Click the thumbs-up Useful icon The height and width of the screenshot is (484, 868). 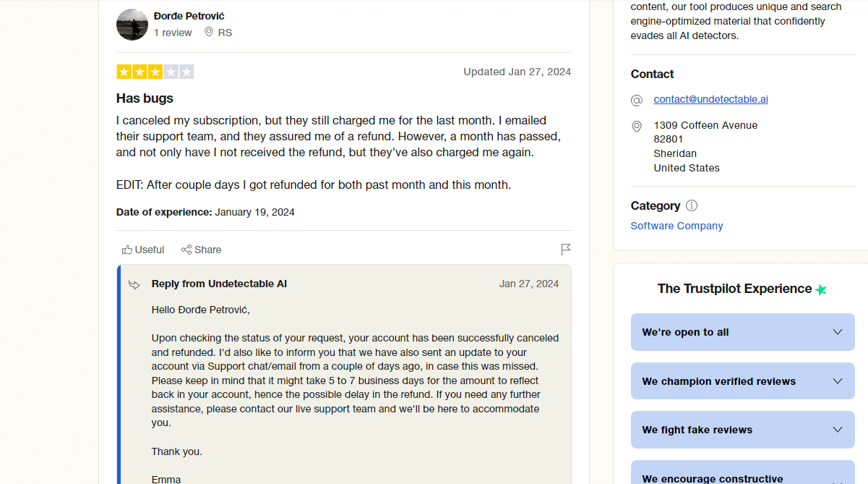(127, 250)
